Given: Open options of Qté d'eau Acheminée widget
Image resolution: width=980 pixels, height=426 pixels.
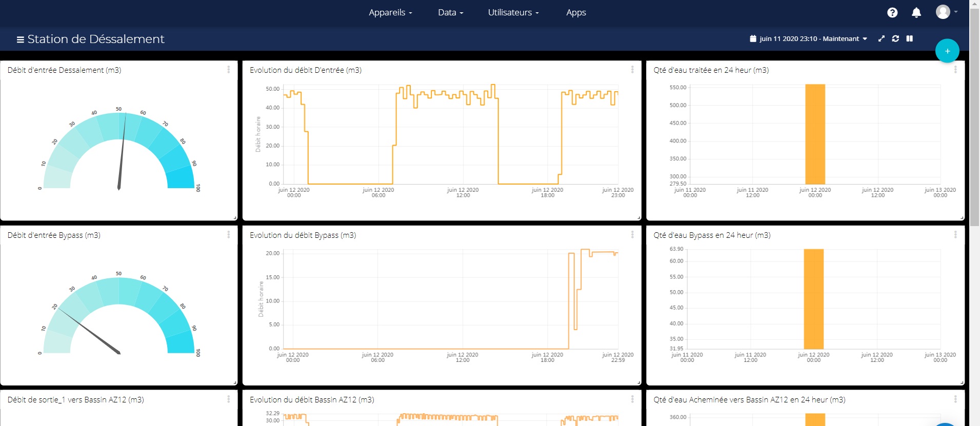Looking at the screenshot, I should [955, 399].
